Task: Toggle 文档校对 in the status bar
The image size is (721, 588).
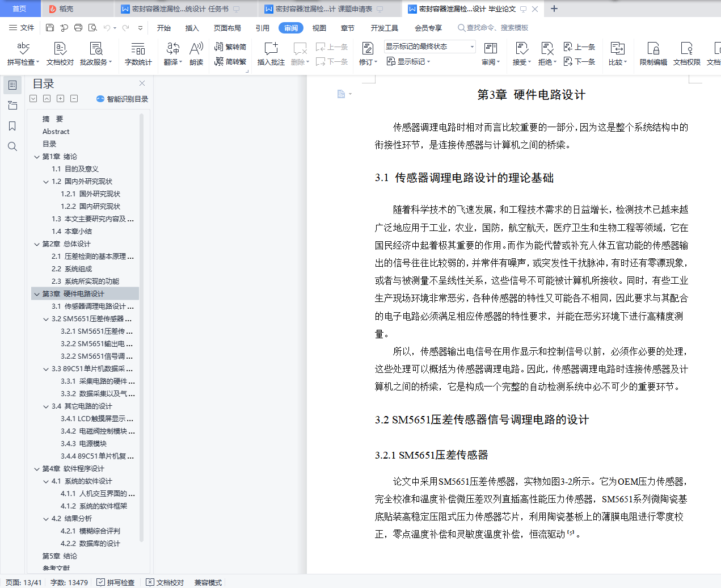Action: (x=165, y=582)
